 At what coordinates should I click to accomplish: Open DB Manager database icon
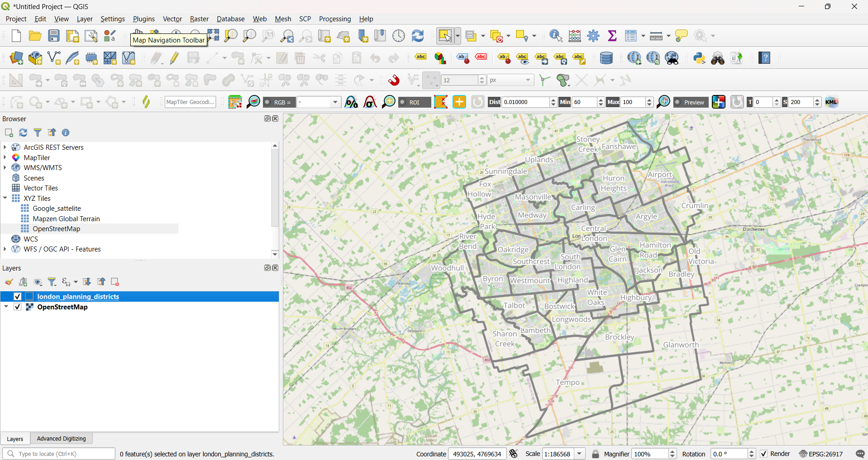[606, 58]
